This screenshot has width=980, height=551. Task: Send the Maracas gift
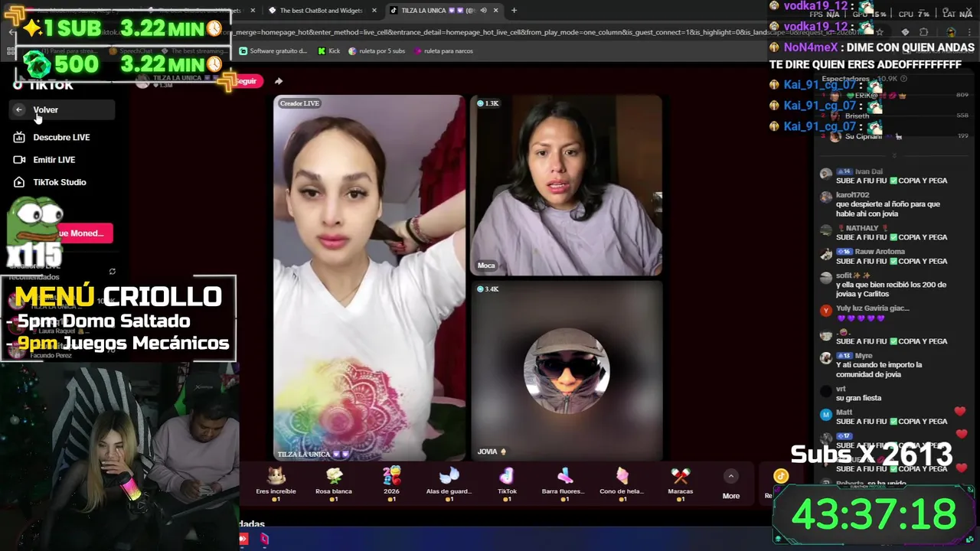click(680, 484)
